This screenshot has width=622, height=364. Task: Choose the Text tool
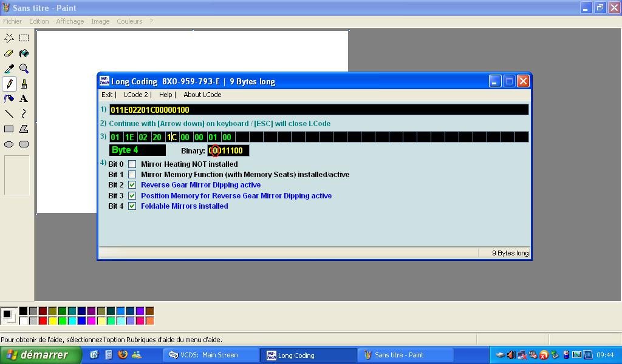[24, 98]
